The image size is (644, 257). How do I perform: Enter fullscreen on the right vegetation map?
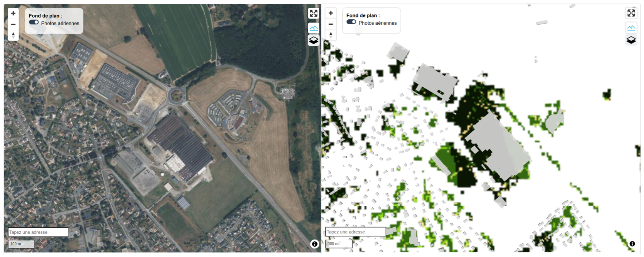click(x=631, y=13)
